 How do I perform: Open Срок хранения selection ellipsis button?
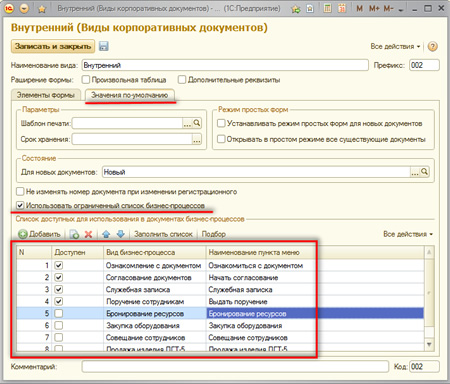[197, 139]
